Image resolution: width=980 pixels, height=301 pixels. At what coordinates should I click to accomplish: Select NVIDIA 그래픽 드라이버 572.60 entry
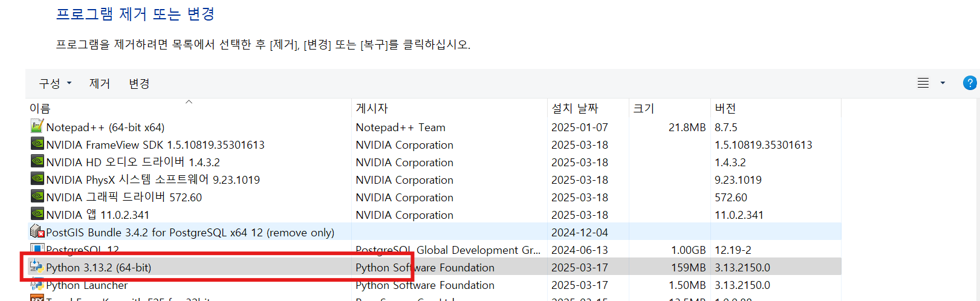coord(433,197)
